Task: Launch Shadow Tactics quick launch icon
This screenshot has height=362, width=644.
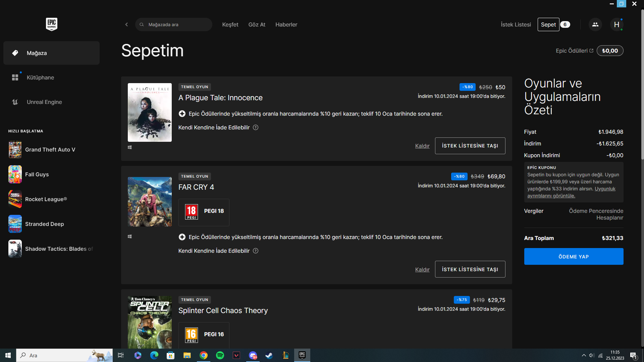Action: pyautogui.click(x=15, y=249)
